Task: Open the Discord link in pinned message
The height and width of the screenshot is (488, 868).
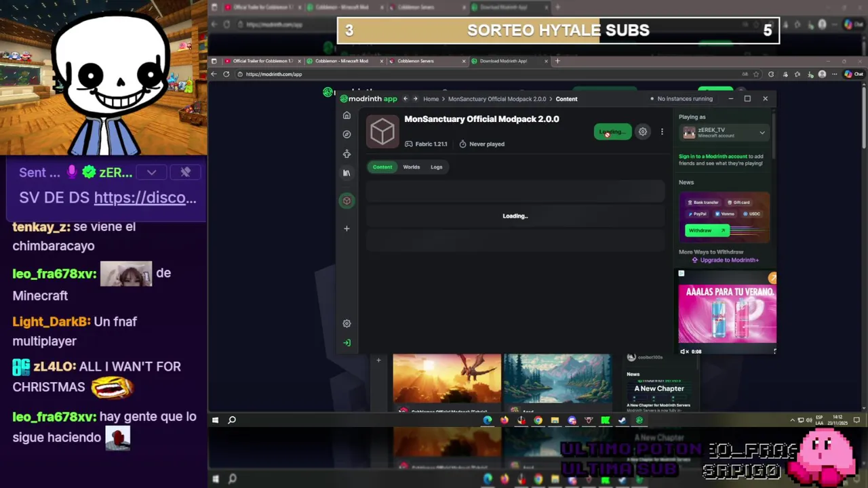Action: pyautogui.click(x=145, y=198)
